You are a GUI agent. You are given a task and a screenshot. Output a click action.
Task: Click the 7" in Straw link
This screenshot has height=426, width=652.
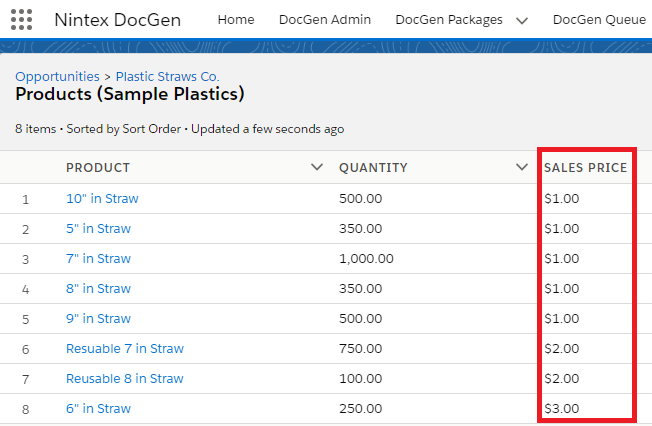pyautogui.click(x=98, y=258)
